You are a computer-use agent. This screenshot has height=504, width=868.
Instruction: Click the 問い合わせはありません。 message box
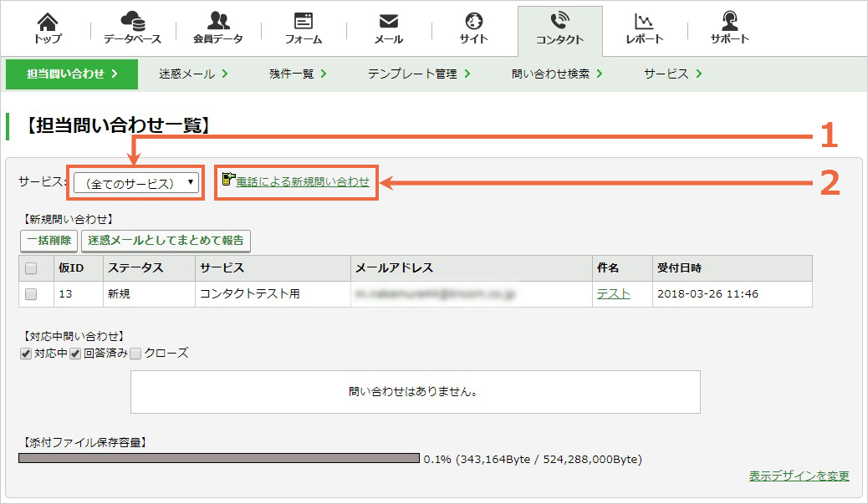tap(415, 392)
